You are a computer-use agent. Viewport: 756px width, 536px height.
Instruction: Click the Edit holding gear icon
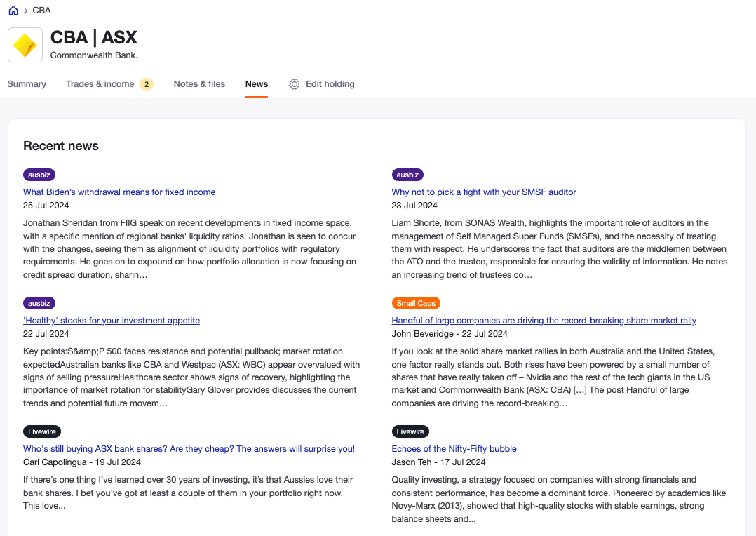pos(294,83)
